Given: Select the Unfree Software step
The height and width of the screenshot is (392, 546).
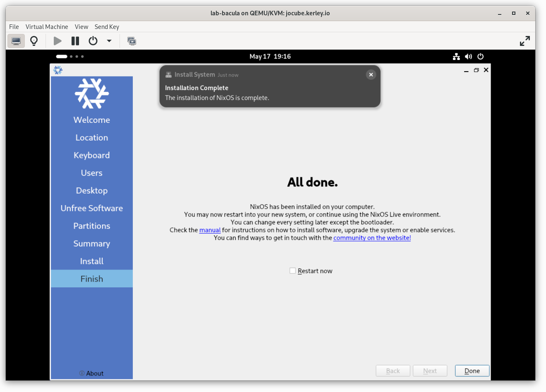Looking at the screenshot, I should click(92, 208).
